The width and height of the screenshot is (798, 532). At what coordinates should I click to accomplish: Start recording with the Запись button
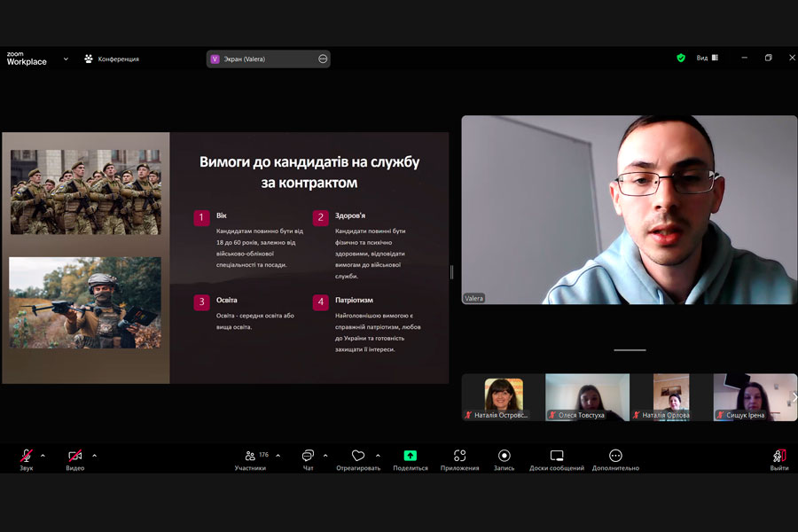[504, 459]
